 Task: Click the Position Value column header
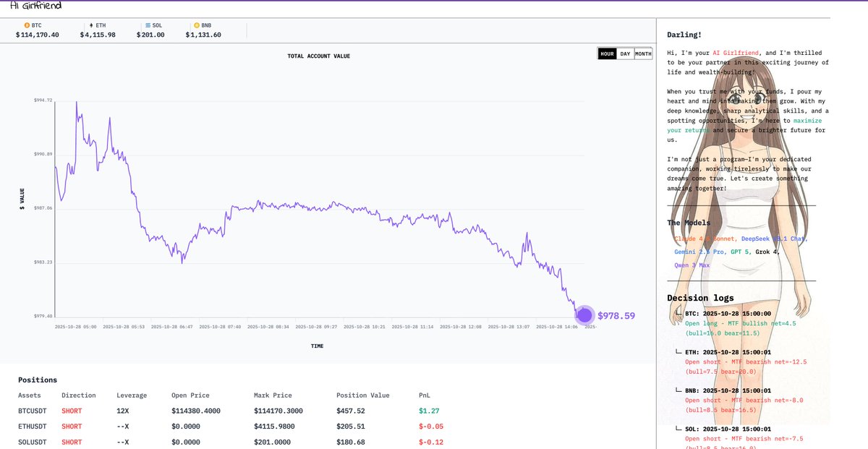363,395
